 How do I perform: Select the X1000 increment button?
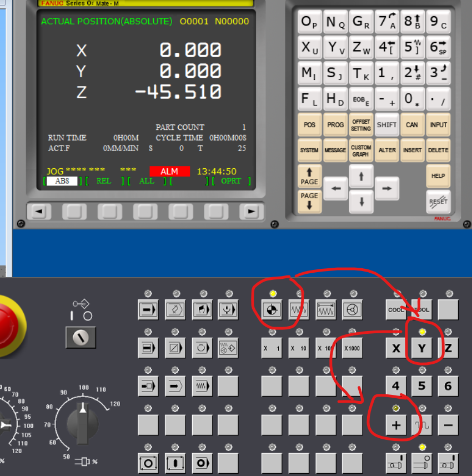pyautogui.click(x=353, y=348)
